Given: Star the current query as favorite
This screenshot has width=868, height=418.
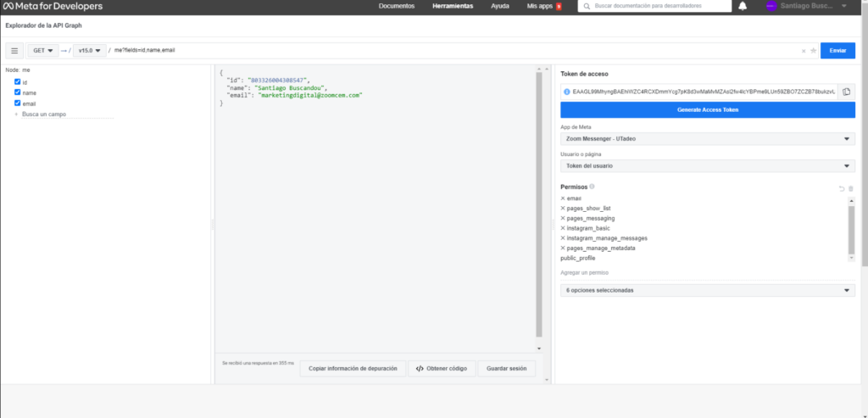Looking at the screenshot, I should pos(814,51).
